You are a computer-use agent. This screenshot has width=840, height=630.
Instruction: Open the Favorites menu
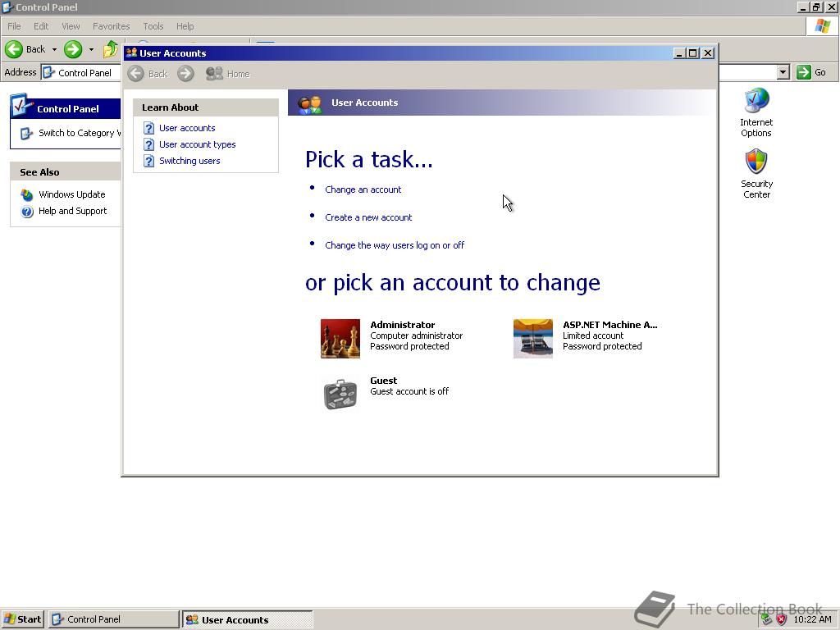[111, 26]
